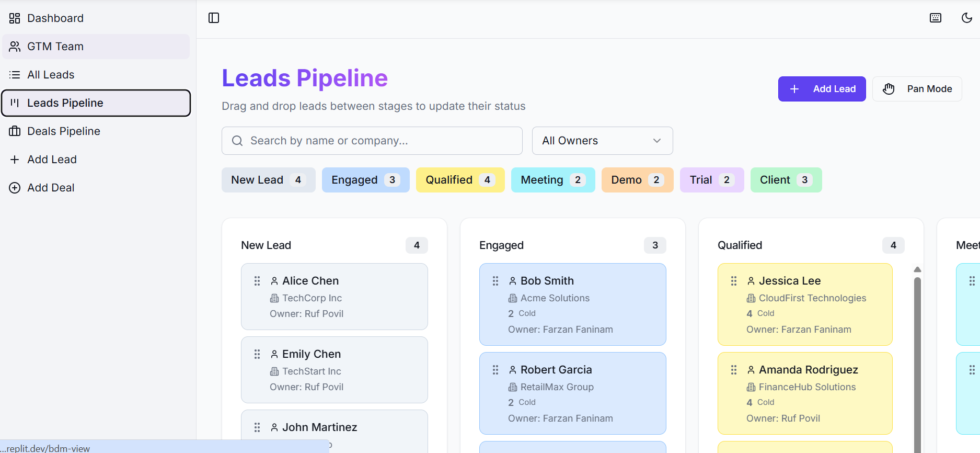Viewport: 980px width, 453px height.
Task: Click Leads Pipeline heading text
Action: [305, 78]
